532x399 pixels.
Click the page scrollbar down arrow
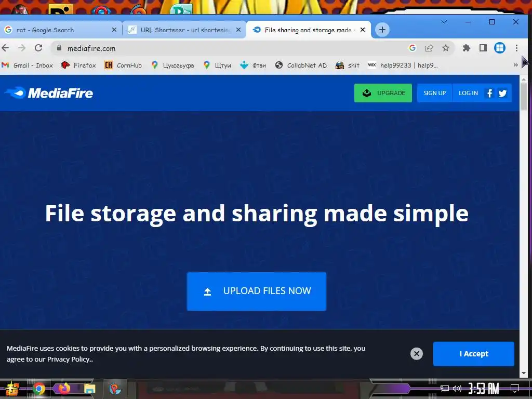tap(524, 373)
